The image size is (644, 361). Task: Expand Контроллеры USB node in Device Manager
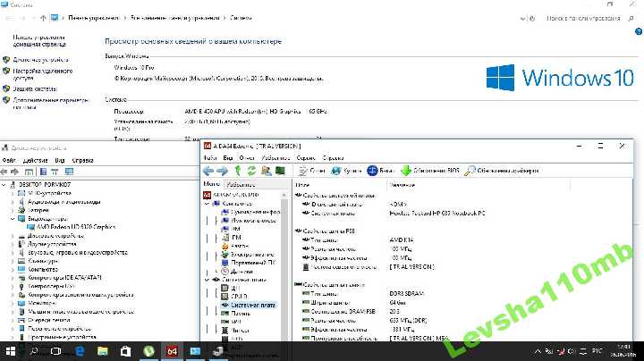click(x=13, y=286)
